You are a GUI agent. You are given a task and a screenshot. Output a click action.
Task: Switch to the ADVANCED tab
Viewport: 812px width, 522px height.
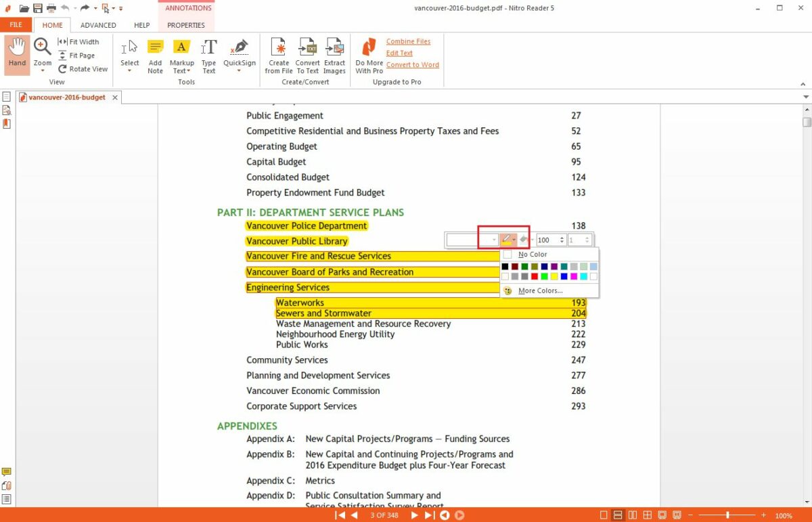tap(97, 24)
